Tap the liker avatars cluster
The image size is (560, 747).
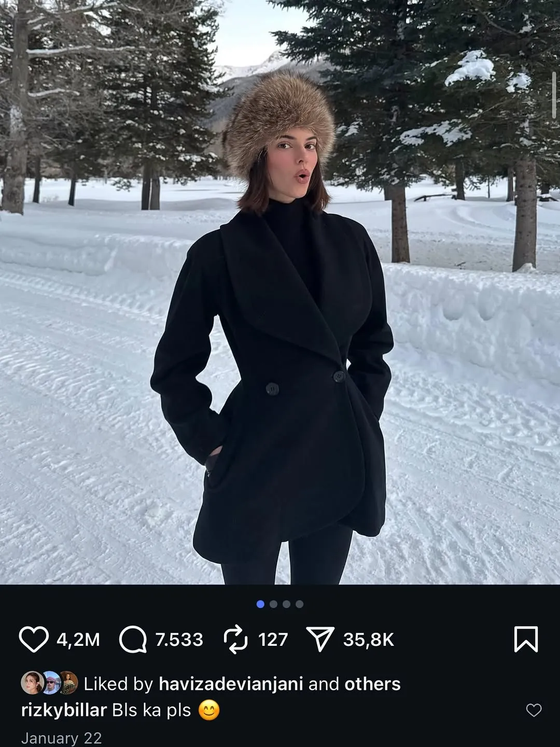pyautogui.click(x=49, y=683)
